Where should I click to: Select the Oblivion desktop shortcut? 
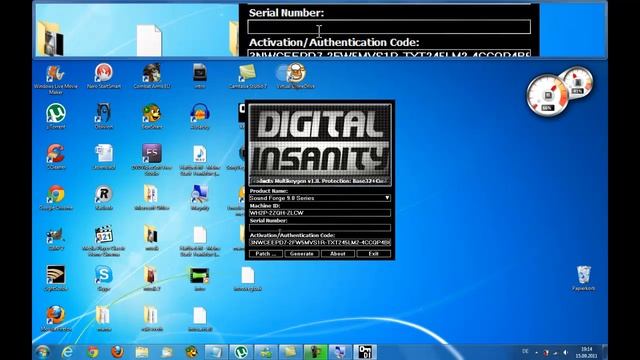point(104,116)
